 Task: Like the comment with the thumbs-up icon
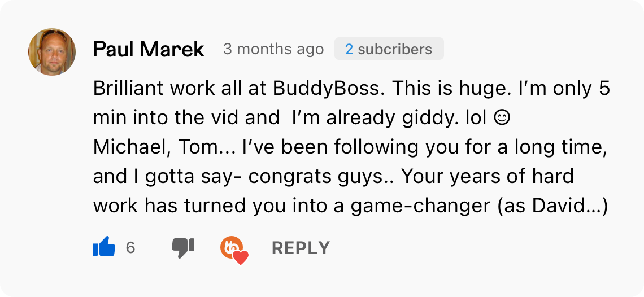[x=104, y=247]
